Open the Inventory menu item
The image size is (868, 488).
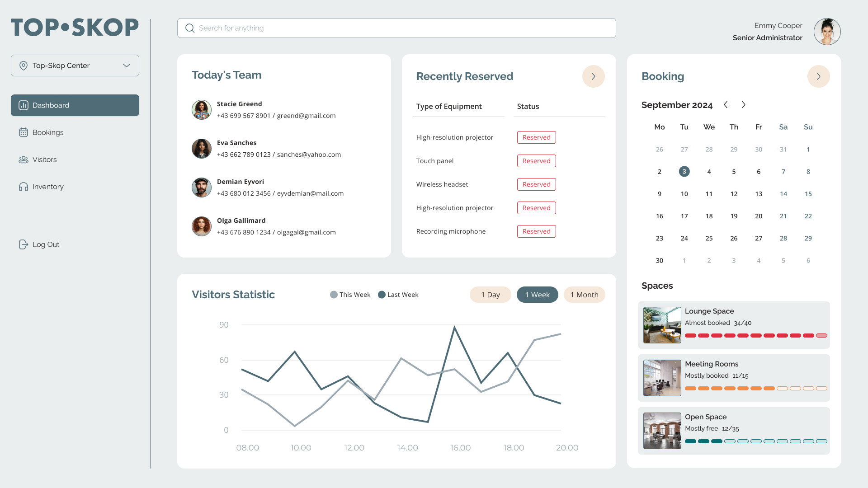pyautogui.click(x=48, y=187)
